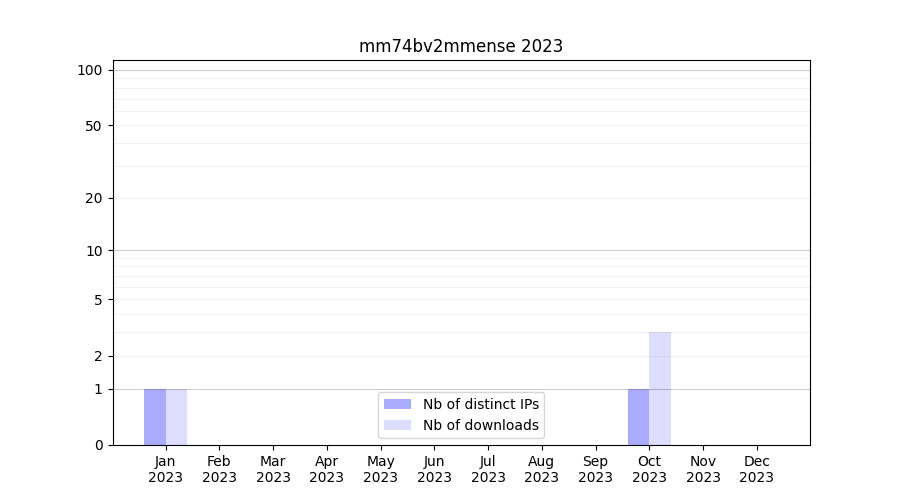Click the y-axis tick label 10
Screen dimensions: 900x500
(94, 251)
